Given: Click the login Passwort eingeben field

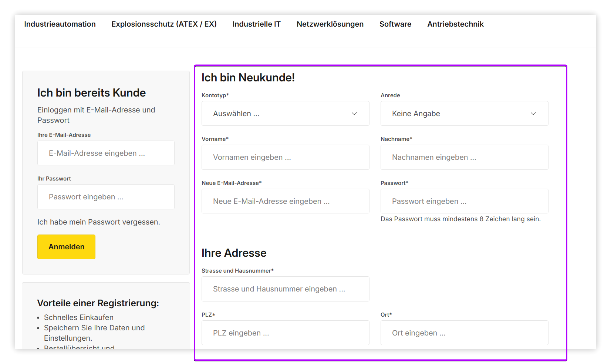Looking at the screenshot, I should [106, 197].
